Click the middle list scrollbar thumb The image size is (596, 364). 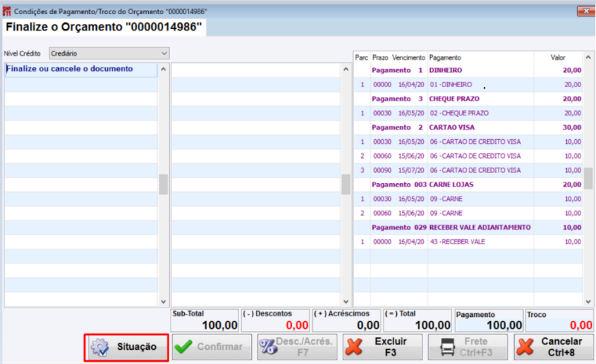click(346, 185)
